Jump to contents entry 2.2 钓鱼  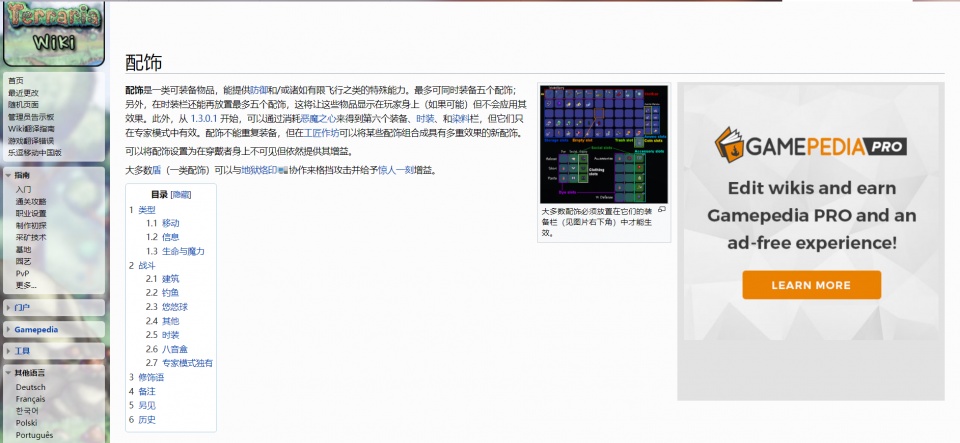(162, 293)
